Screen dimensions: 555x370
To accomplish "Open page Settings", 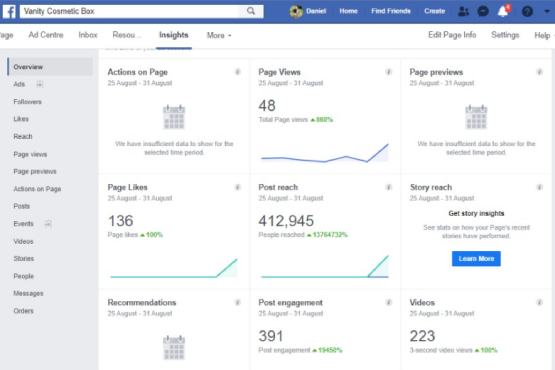I will 505,35.
